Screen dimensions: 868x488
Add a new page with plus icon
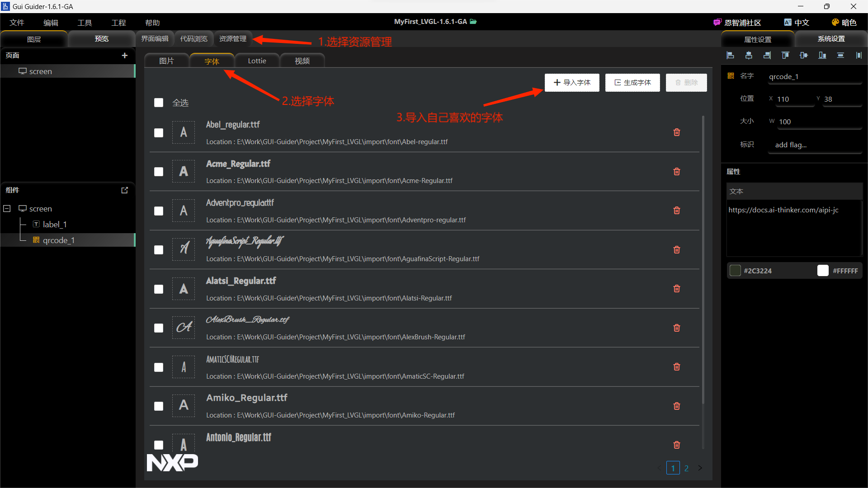(x=125, y=56)
